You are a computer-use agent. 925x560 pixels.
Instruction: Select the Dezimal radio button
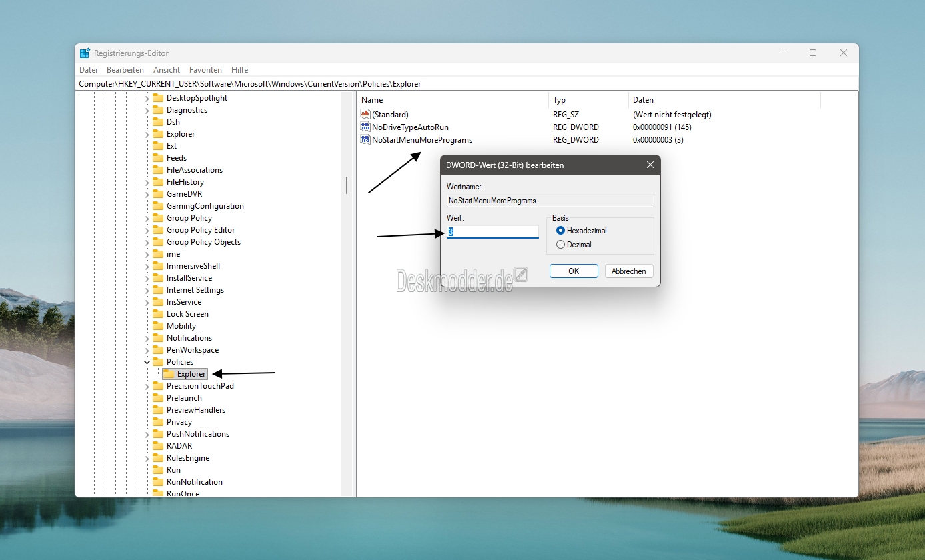tap(560, 245)
